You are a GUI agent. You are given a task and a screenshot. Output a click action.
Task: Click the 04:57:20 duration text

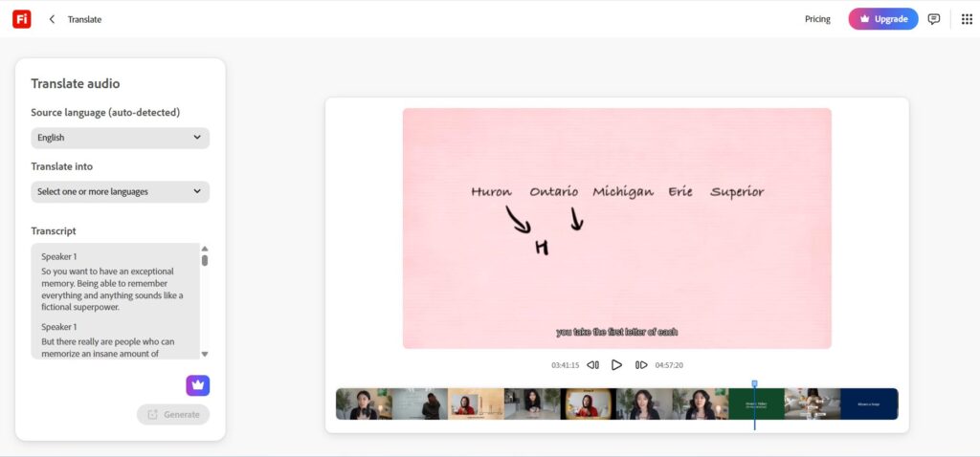[x=669, y=365]
